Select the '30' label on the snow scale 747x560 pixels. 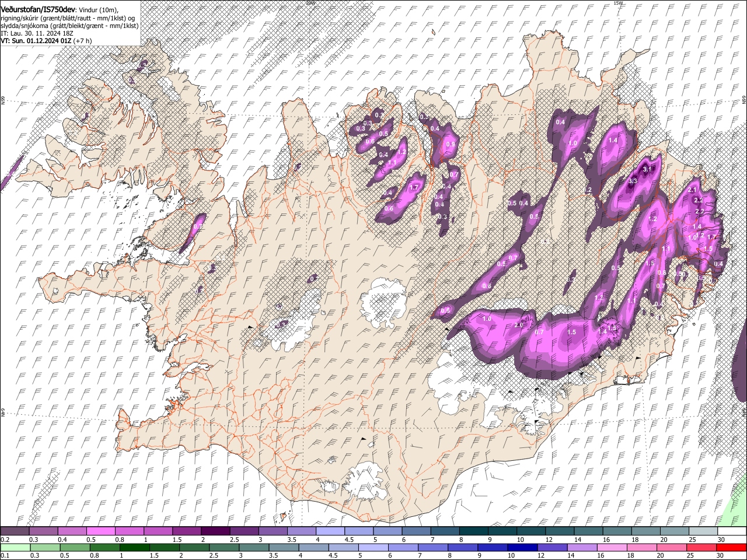721,540
